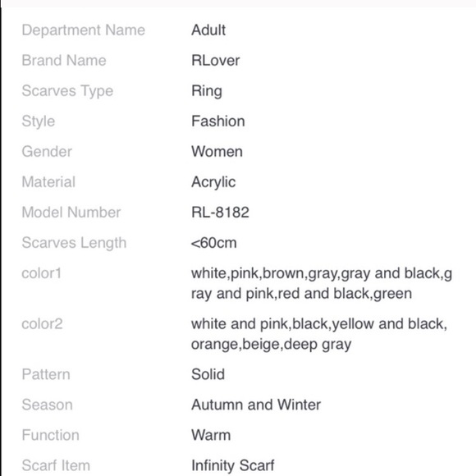The width and height of the screenshot is (476, 476).
Task: Click the Solid pattern value
Action: point(208,374)
